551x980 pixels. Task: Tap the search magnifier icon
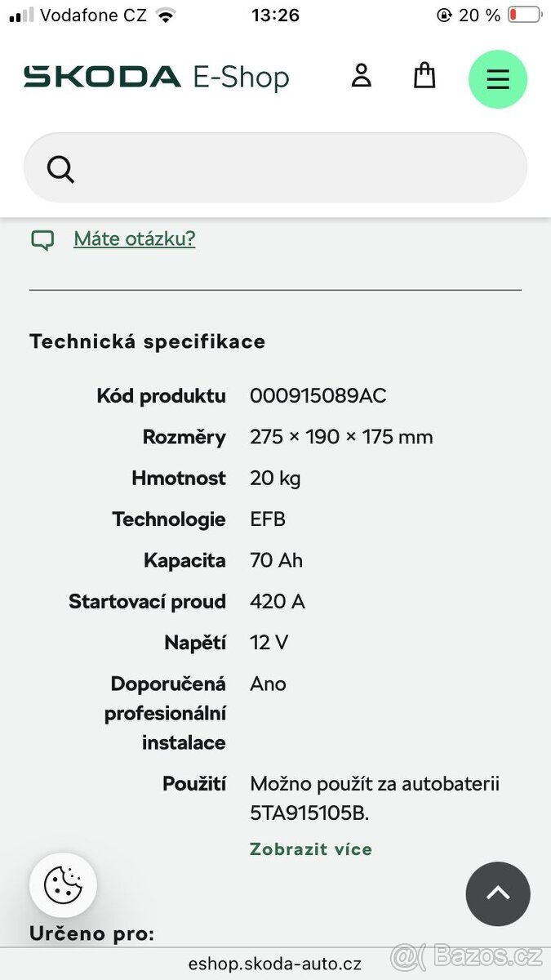pos(61,169)
